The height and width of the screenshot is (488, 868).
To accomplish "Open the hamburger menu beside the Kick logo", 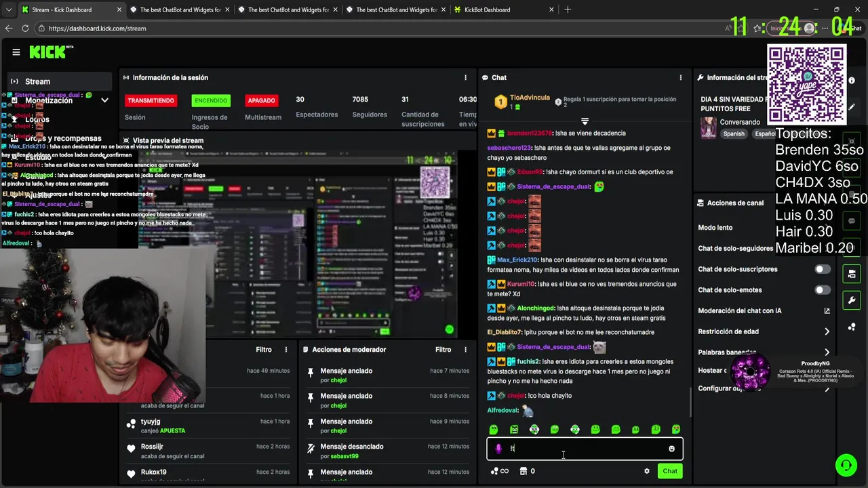I will [x=16, y=52].
